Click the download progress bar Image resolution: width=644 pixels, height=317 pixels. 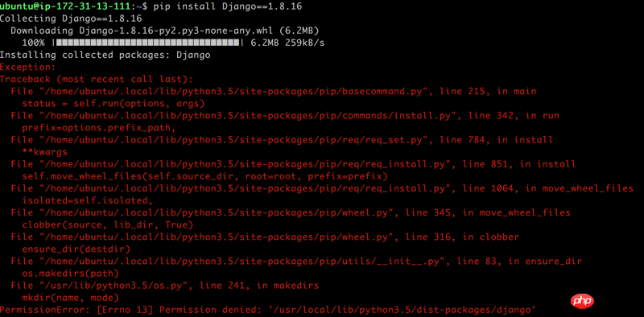tap(148, 43)
